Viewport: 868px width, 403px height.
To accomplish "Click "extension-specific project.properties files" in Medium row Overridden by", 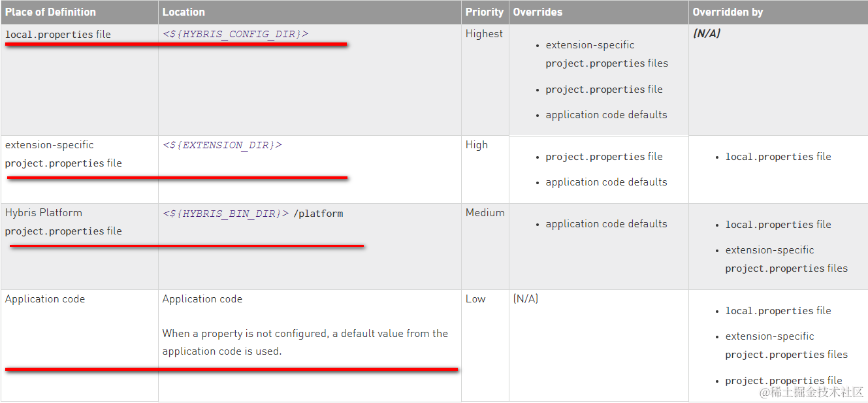I will coord(786,259).
